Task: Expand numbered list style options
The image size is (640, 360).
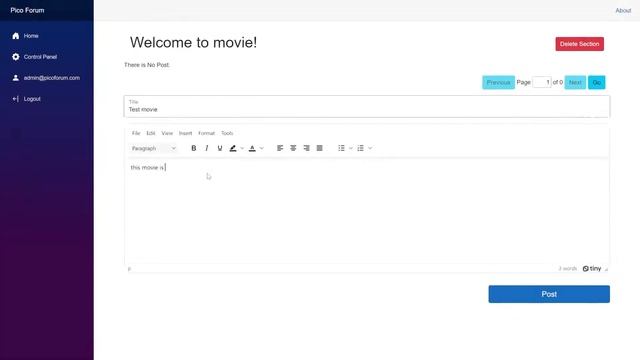Action: (370, 148)
